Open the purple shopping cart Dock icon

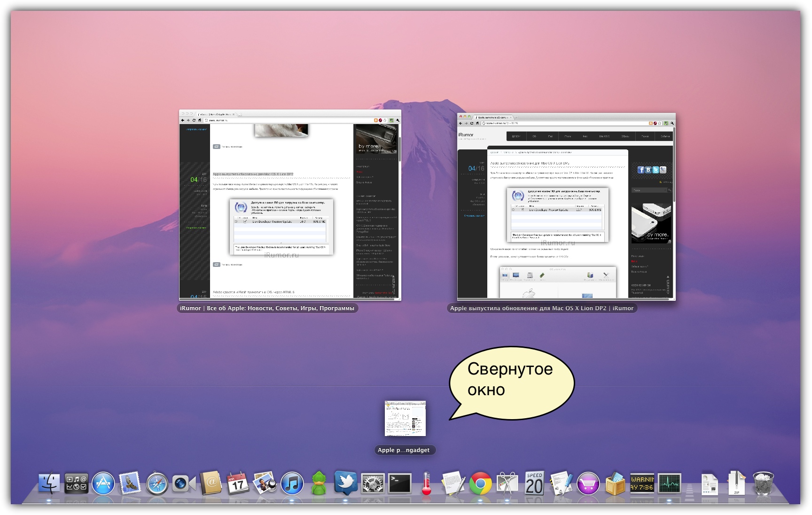588,484
